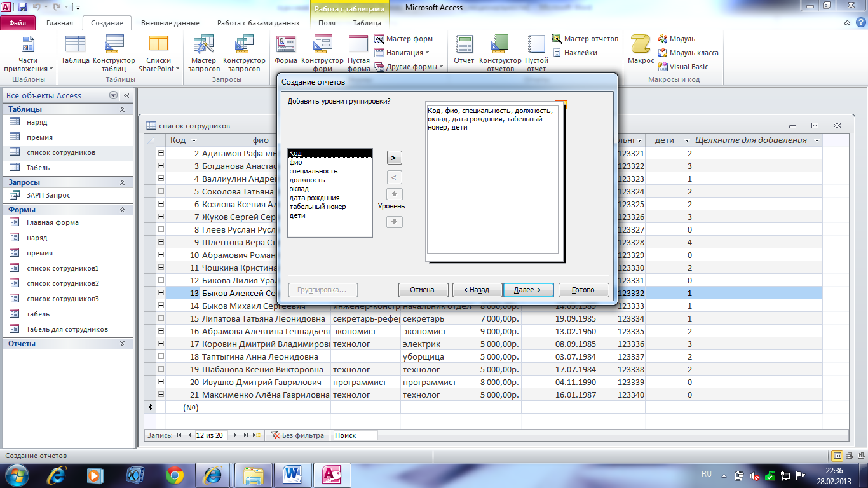Switch to table tools Таблица tab
Screen dimensions: 868x488
[367, 23]
